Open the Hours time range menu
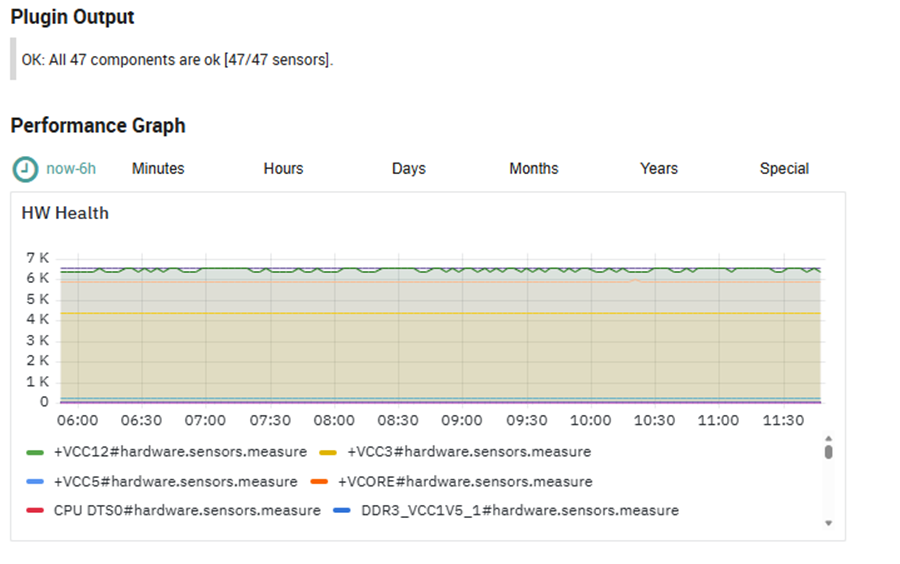The image size is (900, 564). (283, 169)
